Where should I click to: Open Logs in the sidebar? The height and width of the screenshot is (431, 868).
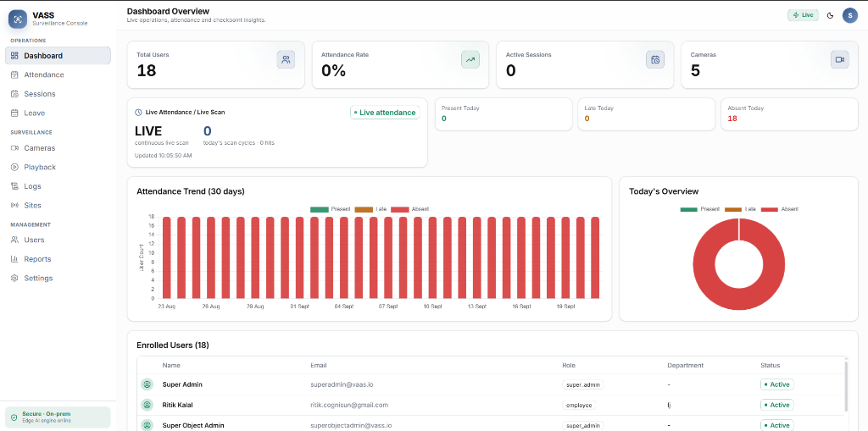58,186
